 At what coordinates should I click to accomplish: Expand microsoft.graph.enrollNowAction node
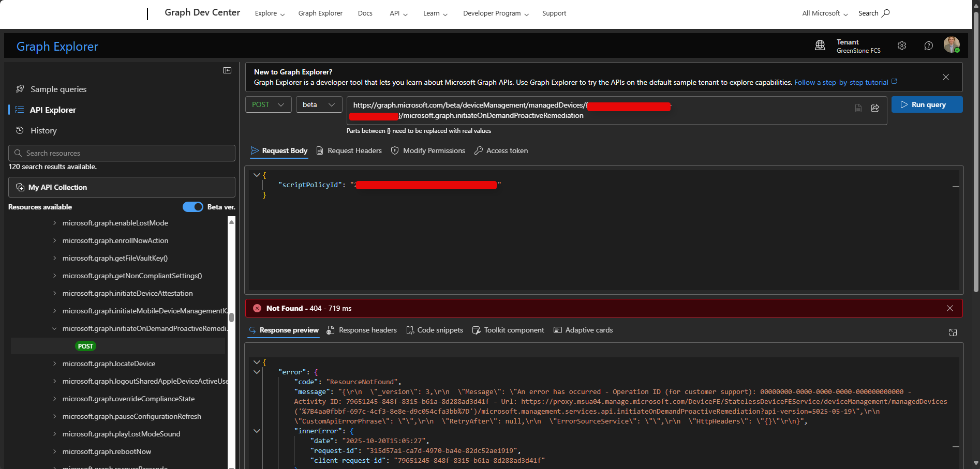(x=54, y=240)
